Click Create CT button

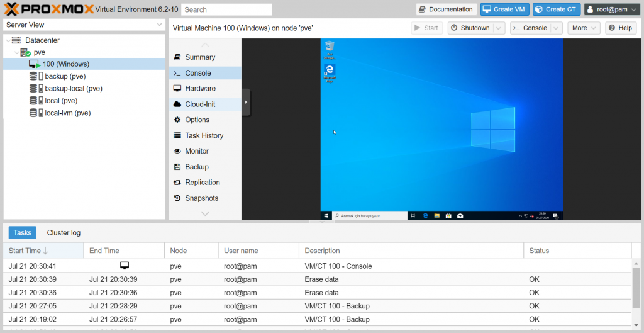click(x=557, y=9)
